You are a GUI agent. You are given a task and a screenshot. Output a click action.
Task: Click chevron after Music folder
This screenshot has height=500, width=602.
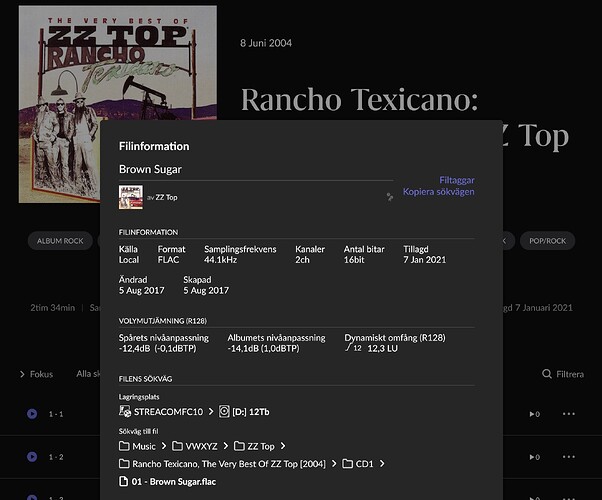coord(164,446)
